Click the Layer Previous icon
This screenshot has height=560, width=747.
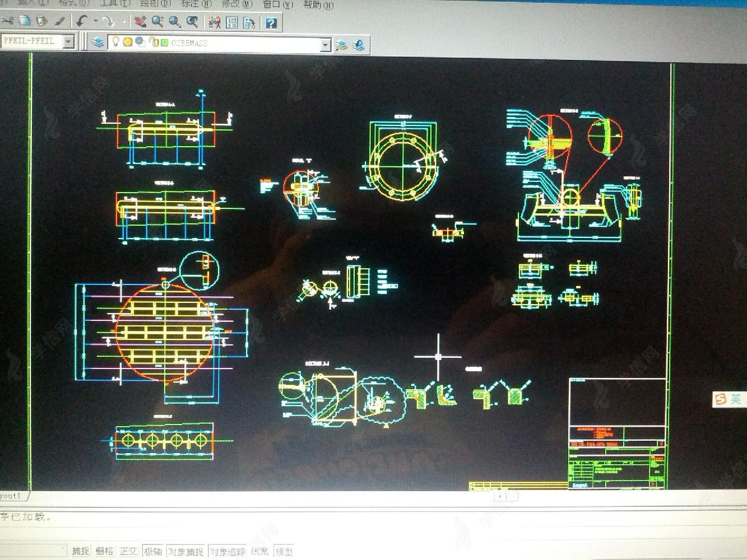(x=359, y=45)
